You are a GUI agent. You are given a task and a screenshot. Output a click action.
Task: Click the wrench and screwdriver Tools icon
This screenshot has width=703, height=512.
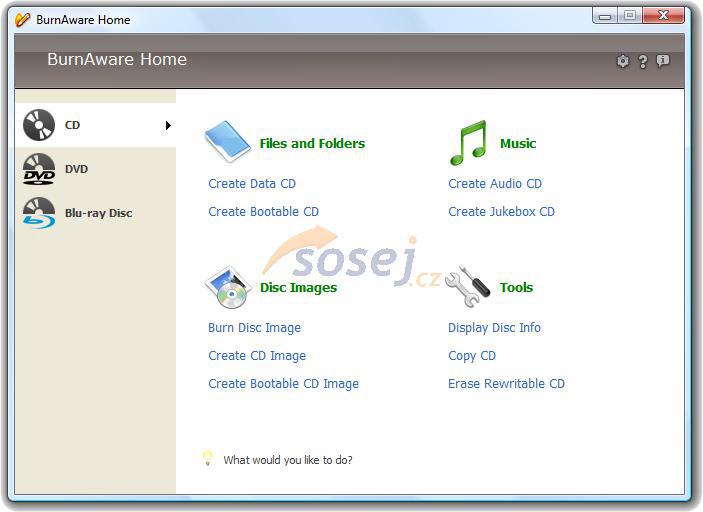coord(468,286)
